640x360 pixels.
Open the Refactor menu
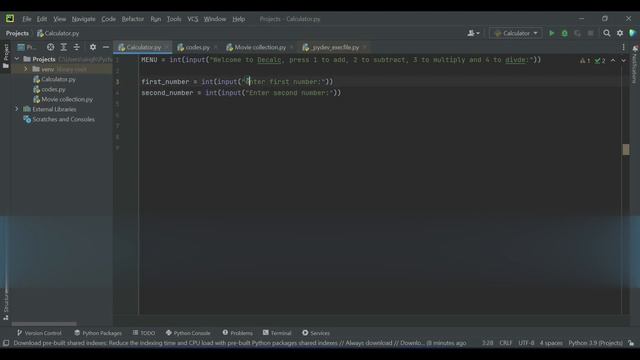click(133, 19)
